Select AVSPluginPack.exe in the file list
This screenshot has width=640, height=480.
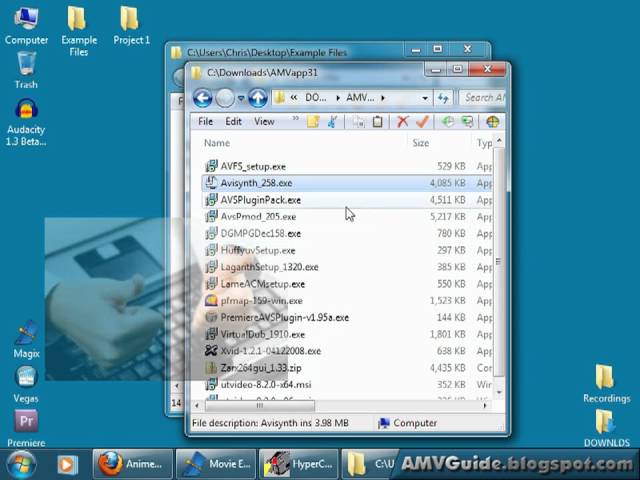(347, 200)
